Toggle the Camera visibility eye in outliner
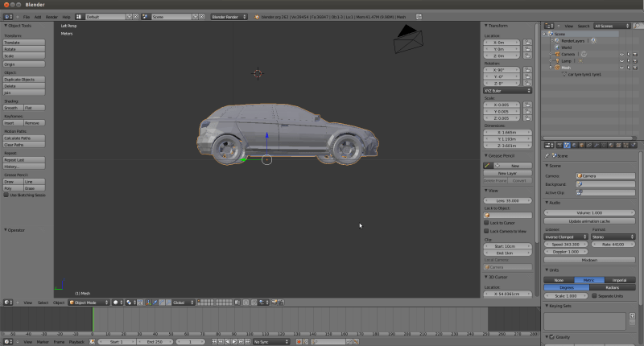Screen dimensions: 644x346 [621, 54]
